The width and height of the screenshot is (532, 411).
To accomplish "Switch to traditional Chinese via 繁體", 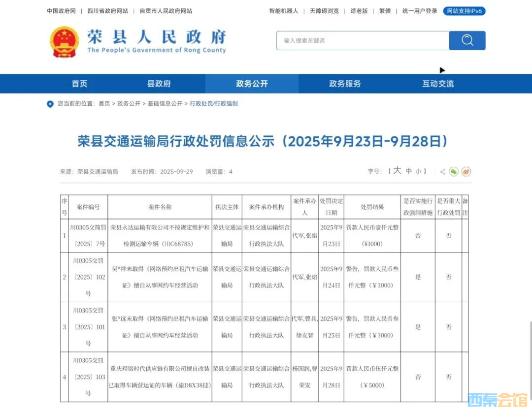I will pyautogui.click(x=385, y=11).
